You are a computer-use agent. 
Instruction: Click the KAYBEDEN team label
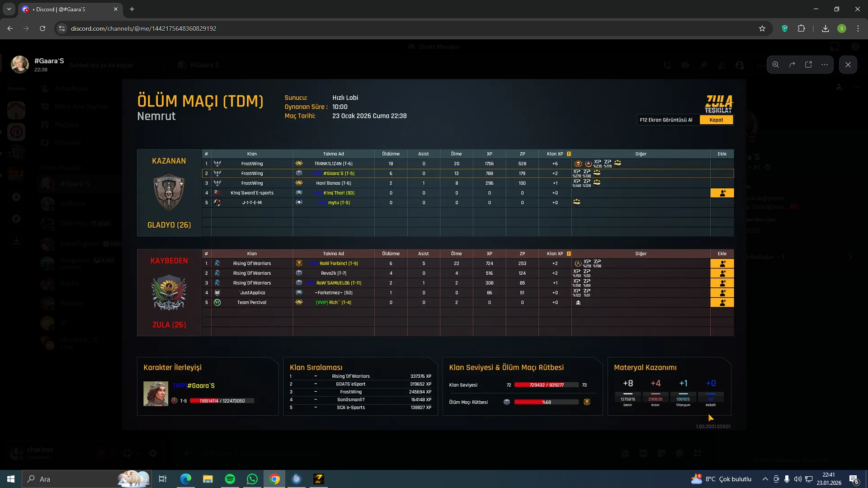(x=169, y=261)
